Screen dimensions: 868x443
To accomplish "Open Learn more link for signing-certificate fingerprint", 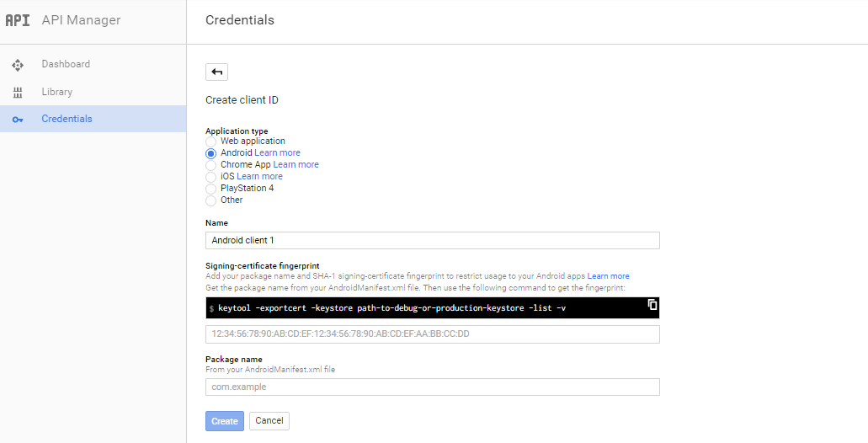I will (609, 275).
